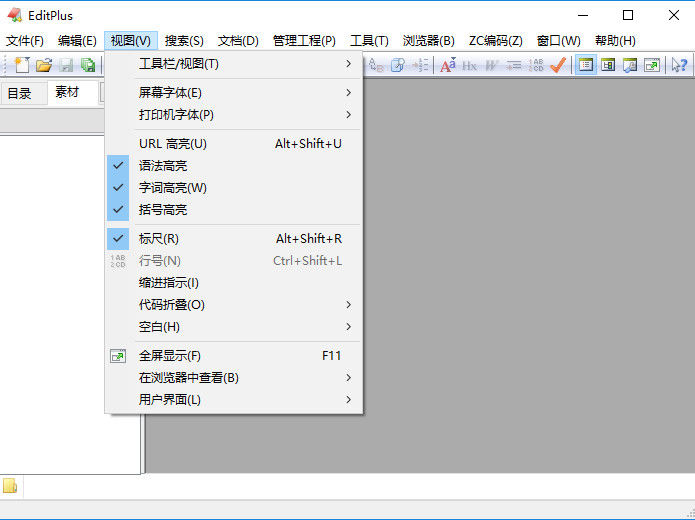Image resolution: width=695 pixels, height=520 pixels.
Task: Click the F11 shortcut text
Action: pyautogui.click(x=332, y=356)
